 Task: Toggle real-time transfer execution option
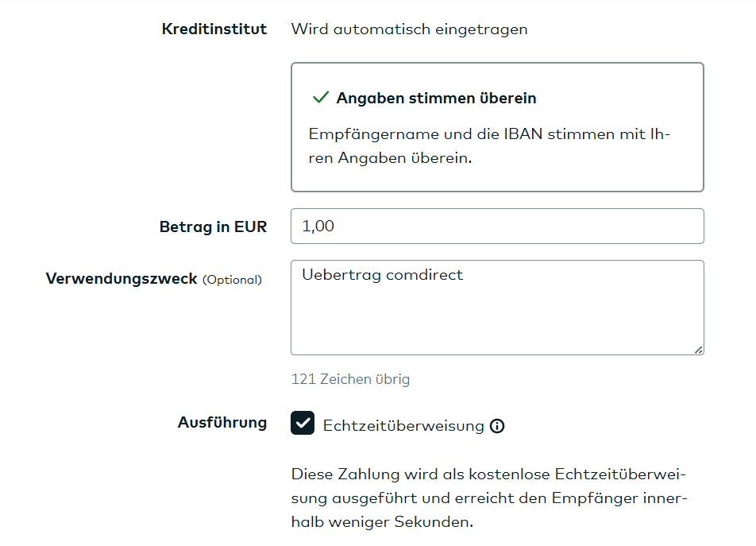(303, 424)
